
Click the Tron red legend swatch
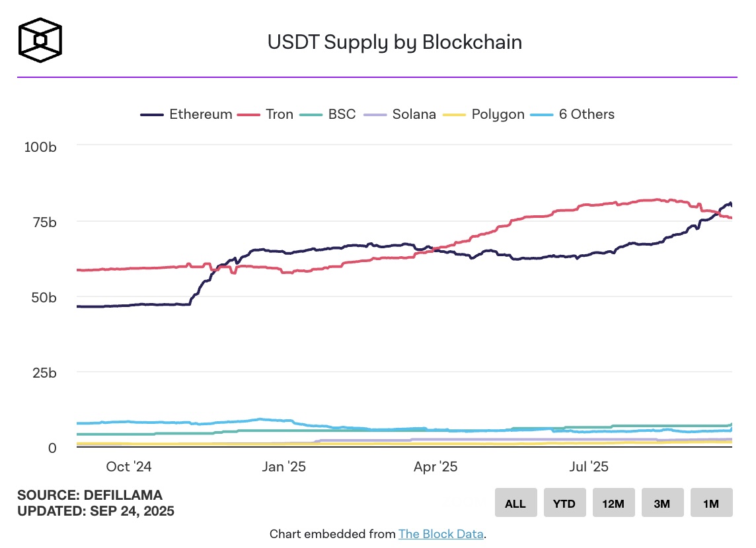[248, 115]
